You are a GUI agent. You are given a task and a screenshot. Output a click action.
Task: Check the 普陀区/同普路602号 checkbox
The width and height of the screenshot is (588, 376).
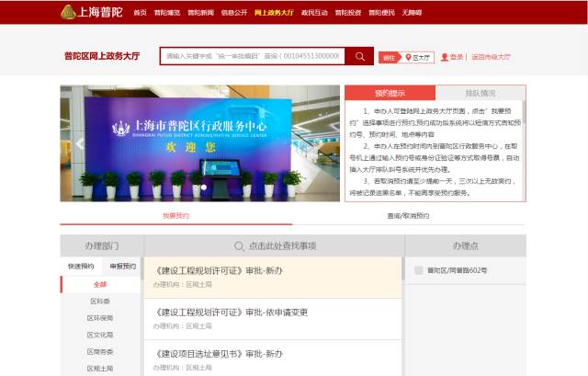(x=418, y=271)
